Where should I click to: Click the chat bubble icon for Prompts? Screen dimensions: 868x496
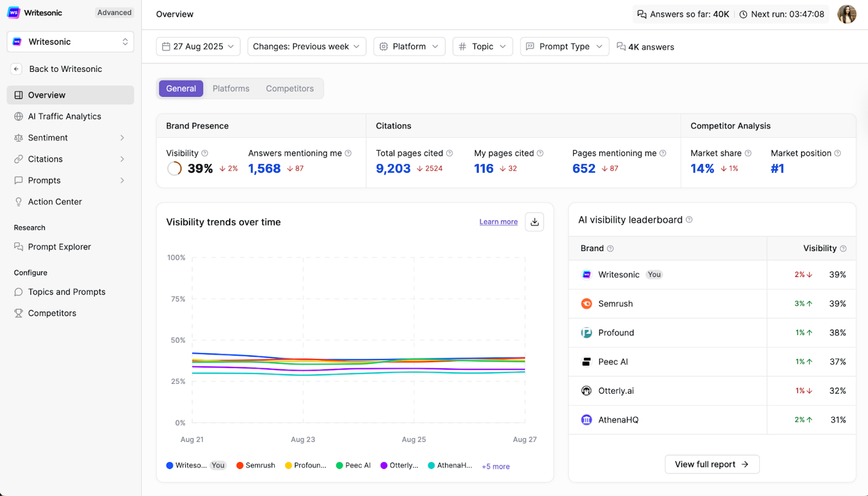19,180
